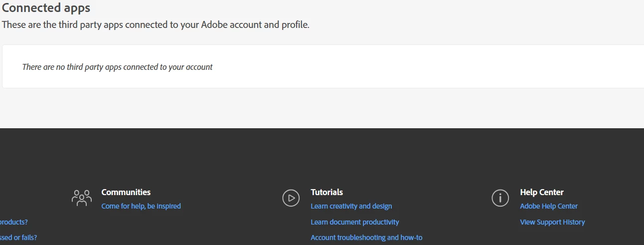The width and height of the screenshot is (644, 245).
Task: Click the cut-off 'or fails?' link
Action: click(18, 238)
